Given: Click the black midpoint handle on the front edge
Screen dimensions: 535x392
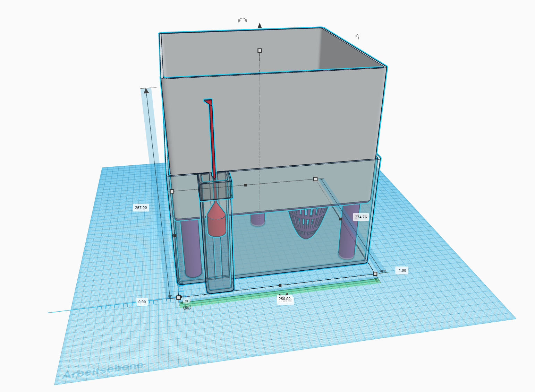Looking at the screenshot, I should [280, 285].
